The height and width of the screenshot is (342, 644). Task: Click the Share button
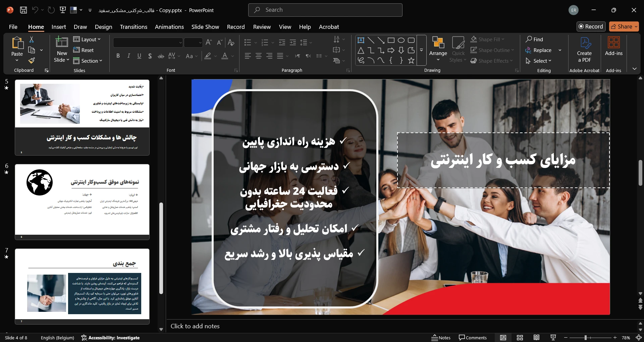tap(624, 26)
